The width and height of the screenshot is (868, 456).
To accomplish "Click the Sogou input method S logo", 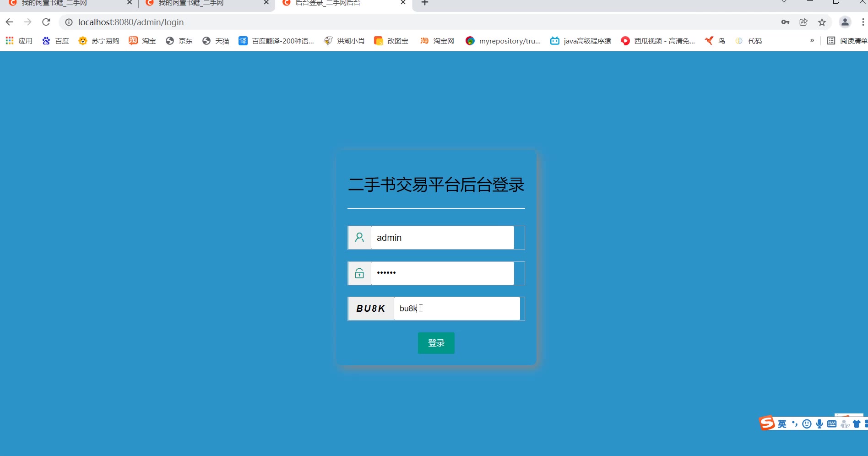I will click(767, 423).
